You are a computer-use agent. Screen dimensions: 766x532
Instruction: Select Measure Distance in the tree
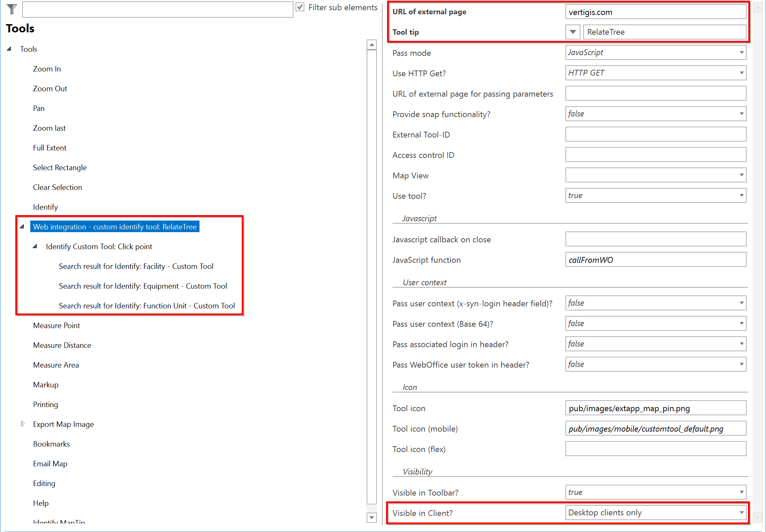62,345
